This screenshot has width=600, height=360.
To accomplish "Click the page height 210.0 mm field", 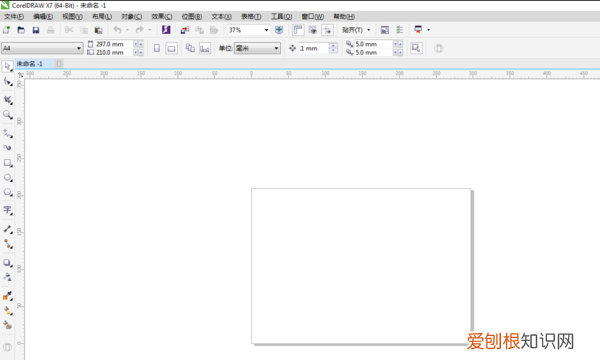I will pyautogui.click(x=114, y=52).
